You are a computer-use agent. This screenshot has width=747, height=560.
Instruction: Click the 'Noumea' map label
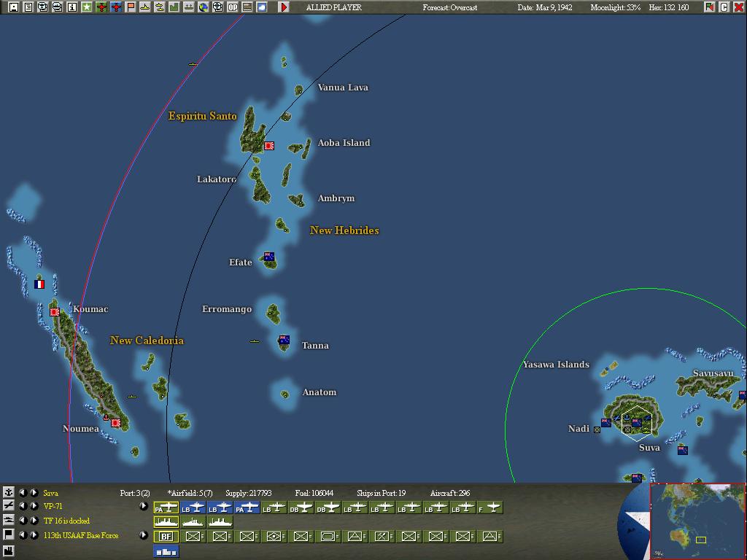click(81, 429)
